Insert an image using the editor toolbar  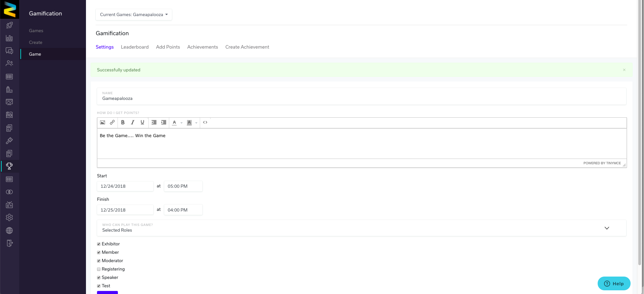[x=103, y=122]
